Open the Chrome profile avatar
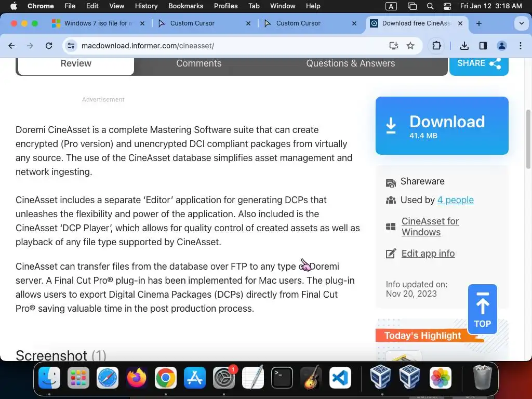 click(x=502, y=46)
